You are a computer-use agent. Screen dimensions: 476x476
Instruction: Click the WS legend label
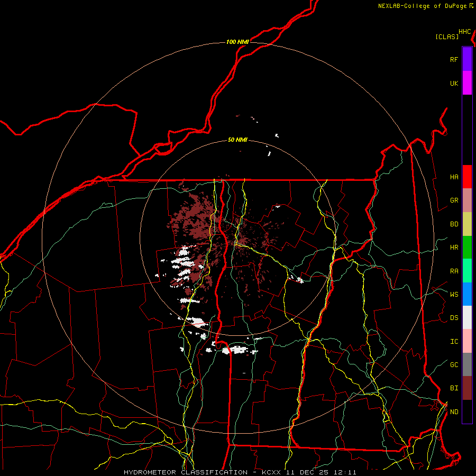point(454,294)
